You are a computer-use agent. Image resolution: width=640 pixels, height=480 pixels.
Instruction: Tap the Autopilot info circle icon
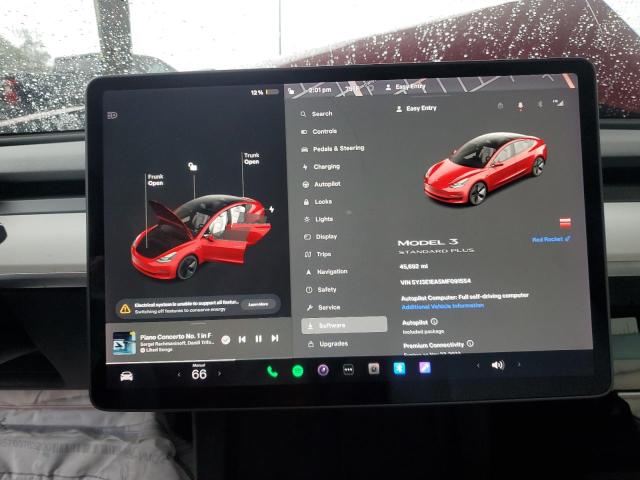click(434, 322)
